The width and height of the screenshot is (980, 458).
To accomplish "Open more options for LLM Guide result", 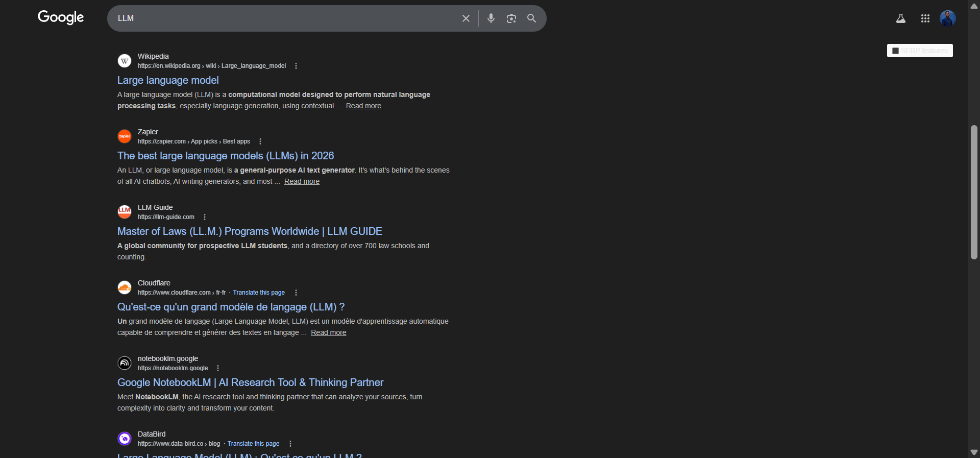I will 205,217.
